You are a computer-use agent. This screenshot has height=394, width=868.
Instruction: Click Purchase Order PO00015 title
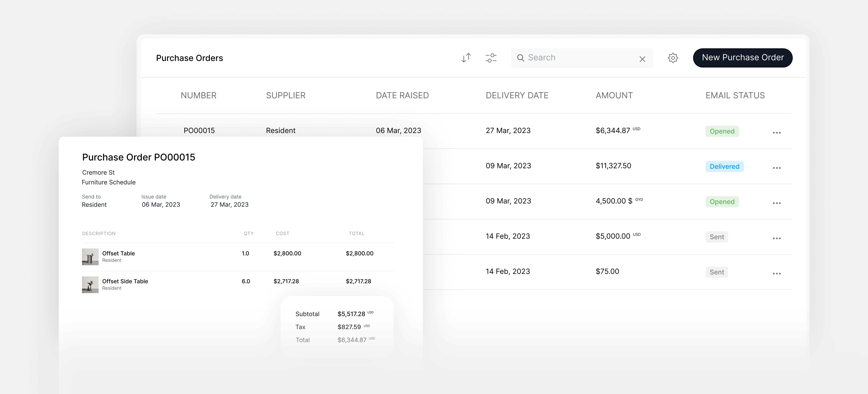[x=138, y=157]
